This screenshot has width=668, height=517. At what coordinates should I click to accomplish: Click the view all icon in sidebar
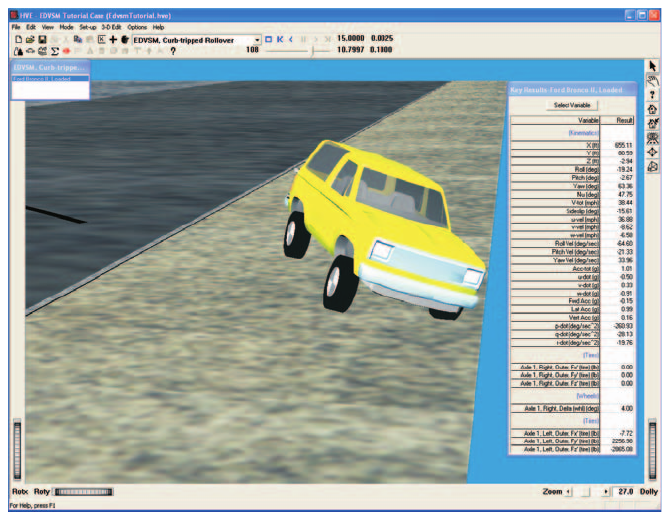pos(652,138)
